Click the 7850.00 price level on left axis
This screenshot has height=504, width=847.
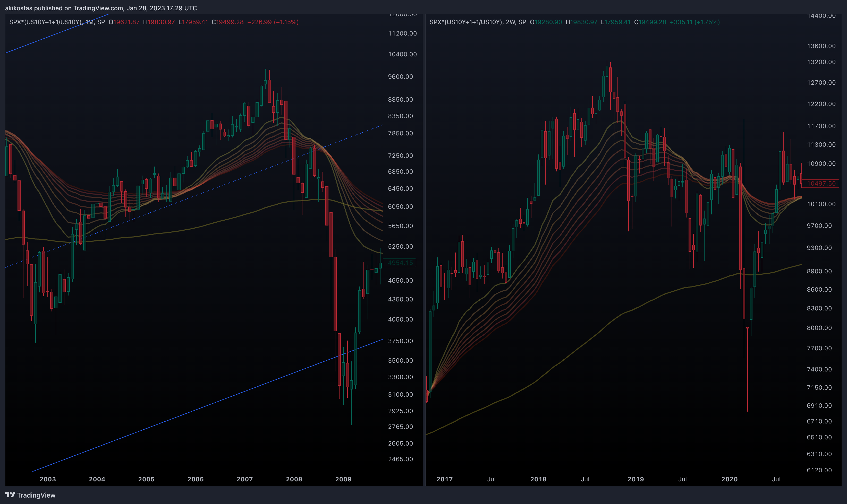[x=400, y=133]
